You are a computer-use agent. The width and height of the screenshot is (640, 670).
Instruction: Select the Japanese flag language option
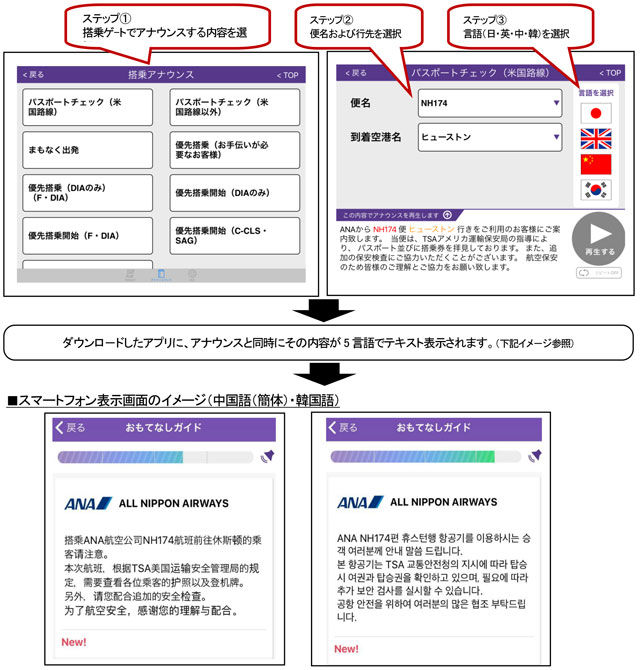[596, 113]
